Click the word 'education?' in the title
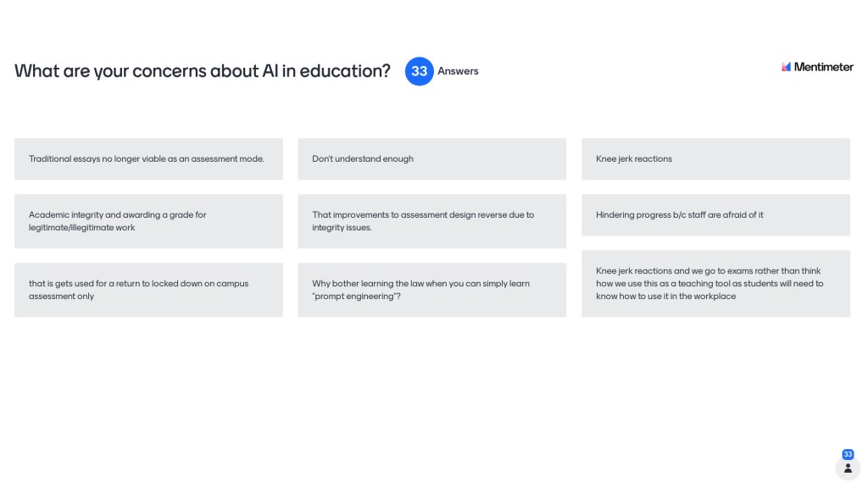The image size is (868, 488). [344, 71]
